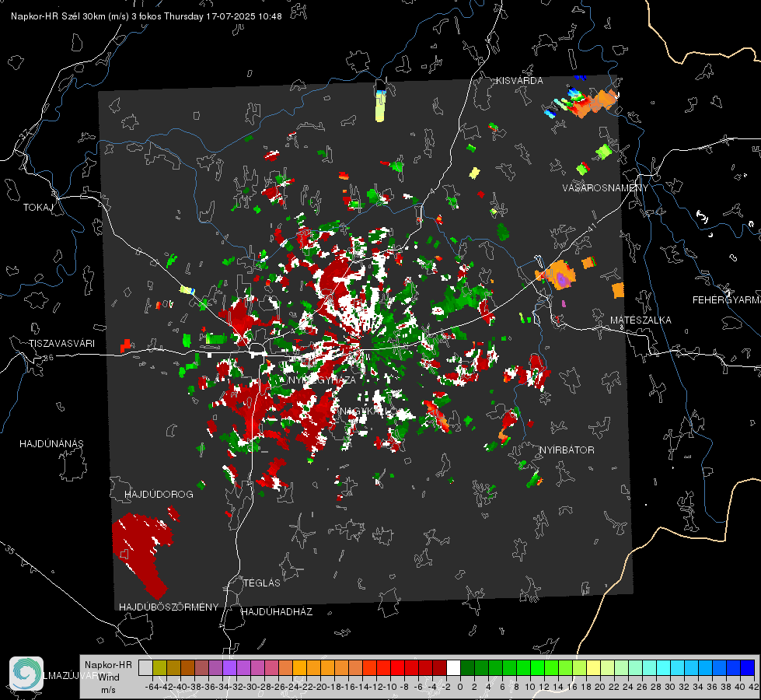This screenshot has width=761, height=700.
Task: Click the HAJDÚDOROG city label
Action: (159, 494)
